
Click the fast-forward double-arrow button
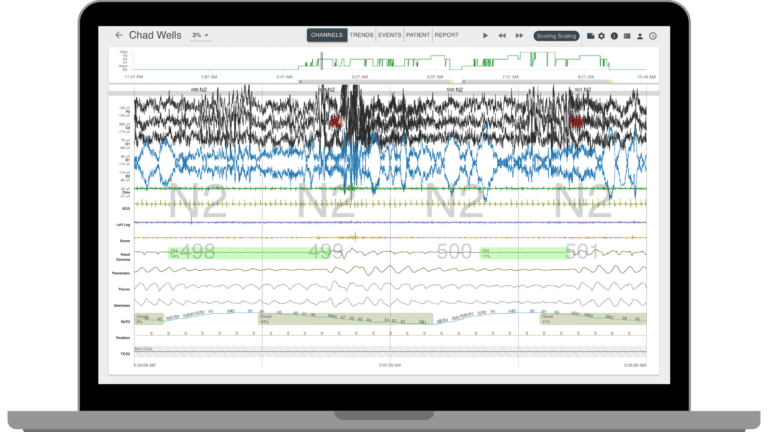[519, 35]
